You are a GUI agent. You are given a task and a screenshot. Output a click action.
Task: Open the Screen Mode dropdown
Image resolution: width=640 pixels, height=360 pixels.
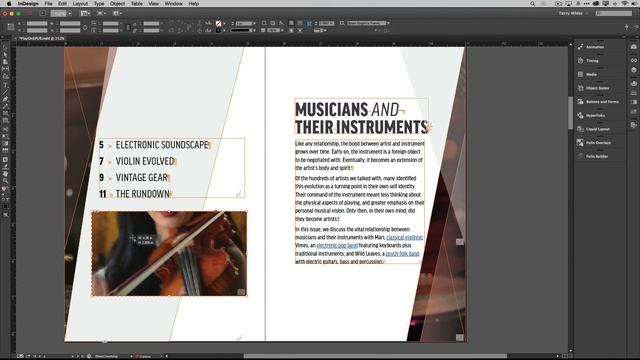pos(101,13)
